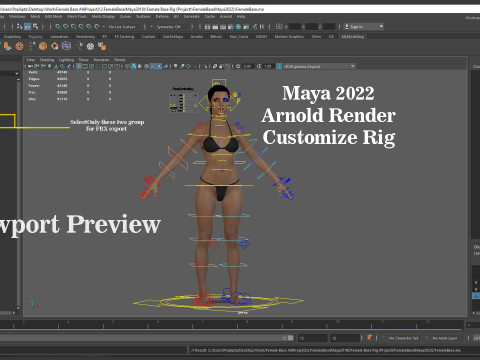This screenshot has height=360, width=480.
Task: Click the Exposure icon beside the 0.00 field
Action: click(x=238, y=66)
